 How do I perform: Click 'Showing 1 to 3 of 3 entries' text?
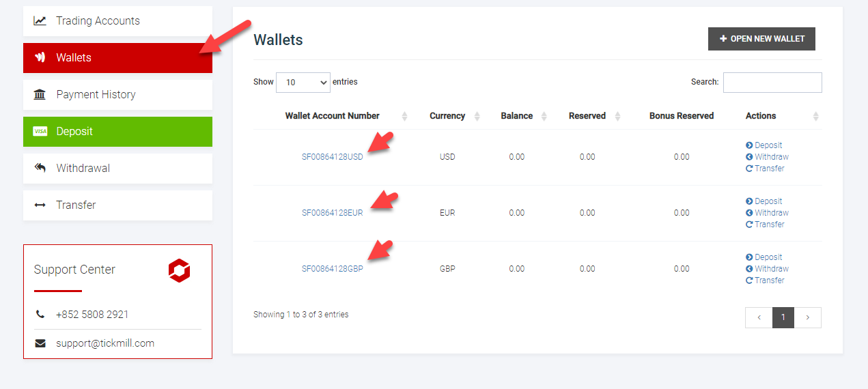pyautogui.click(x=300, y=315)
